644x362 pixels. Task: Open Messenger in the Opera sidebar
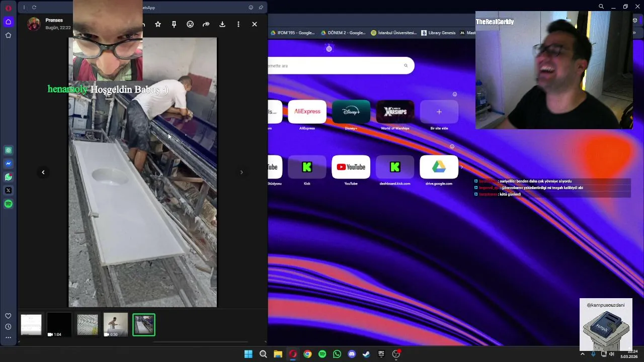pos(9,163)
